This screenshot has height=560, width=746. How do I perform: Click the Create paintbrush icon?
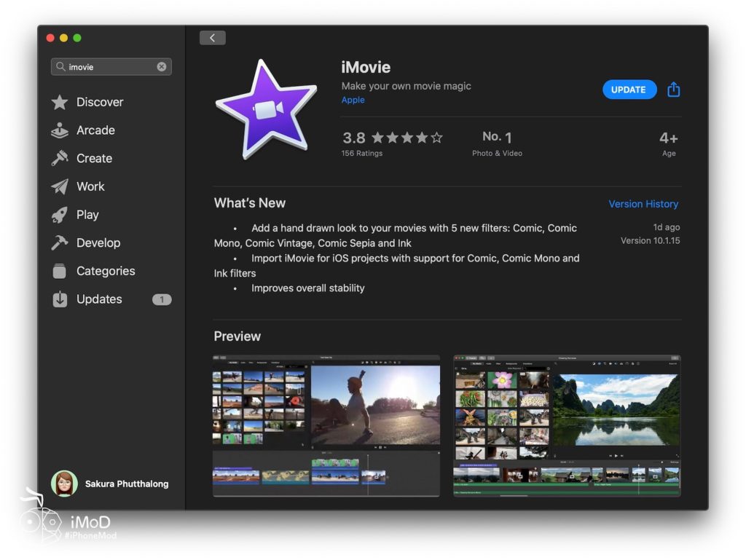[x=60, y=159]
